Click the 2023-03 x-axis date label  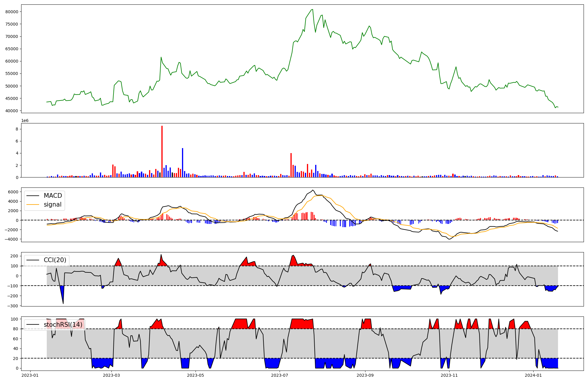pyautogui.click(x=112, y=375)
